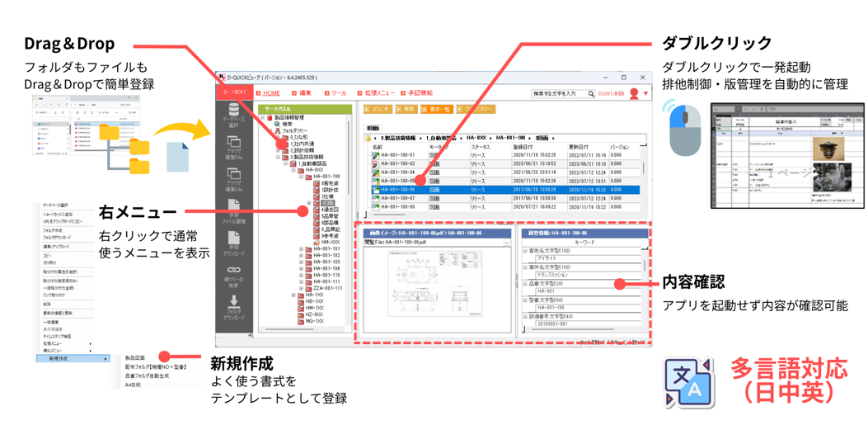
Task: Click the 書本一覧 orange toolbar button
Action: [x=437, y=109]
